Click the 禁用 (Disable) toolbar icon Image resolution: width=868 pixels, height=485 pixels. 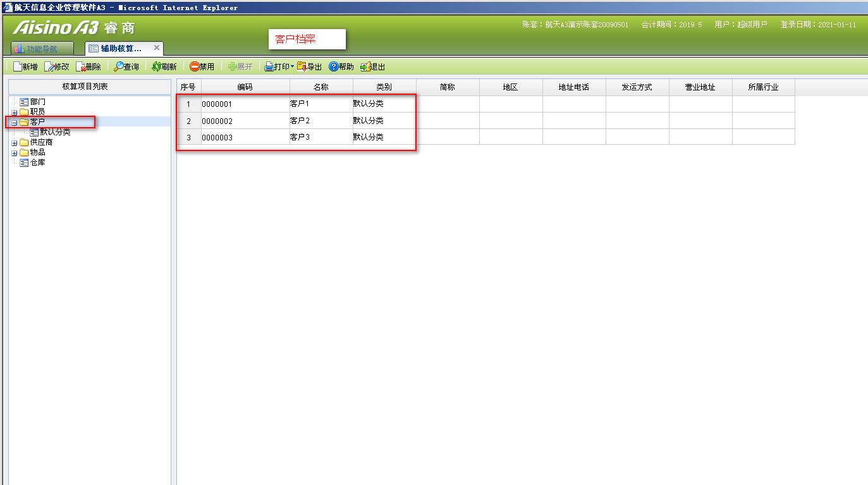195,66
